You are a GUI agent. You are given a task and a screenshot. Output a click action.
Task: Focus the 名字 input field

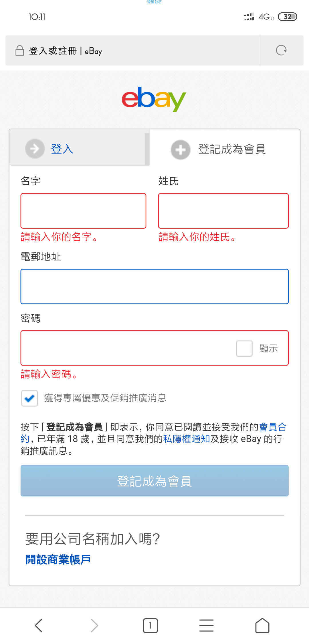83,211
